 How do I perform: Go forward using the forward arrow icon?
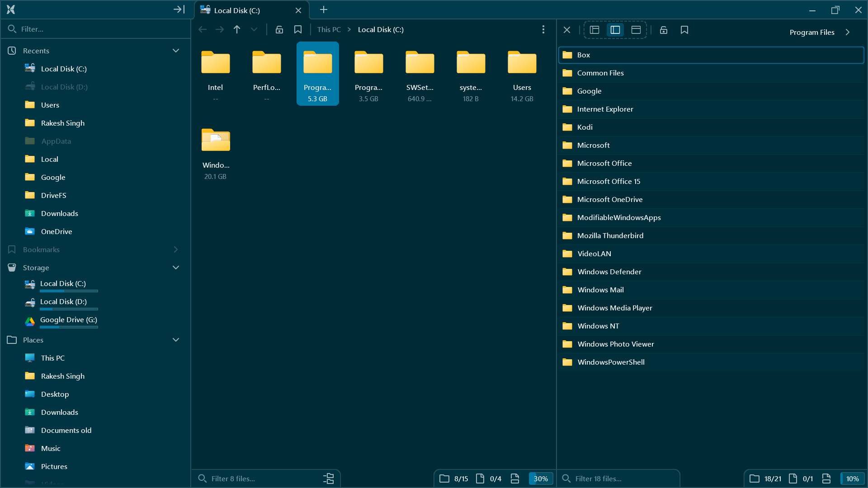(219, 29)
